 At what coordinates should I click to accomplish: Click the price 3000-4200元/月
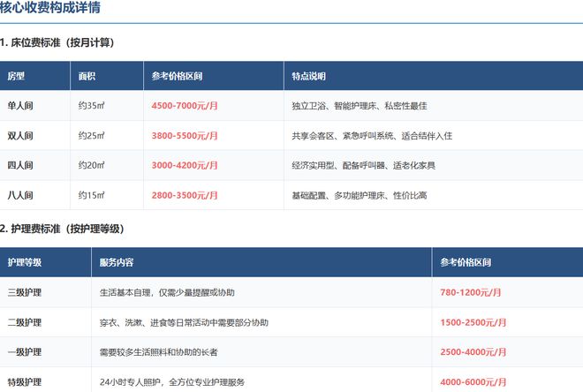coord(185,165)
